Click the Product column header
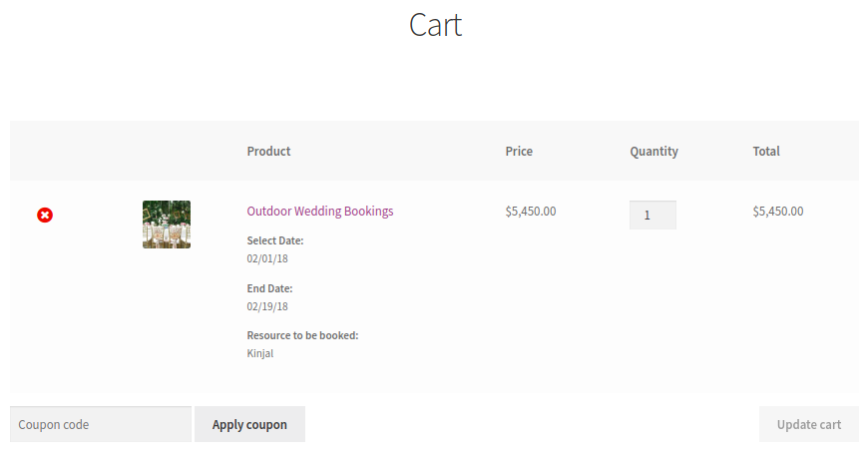The image size is (868, 457). pos(268,152)
